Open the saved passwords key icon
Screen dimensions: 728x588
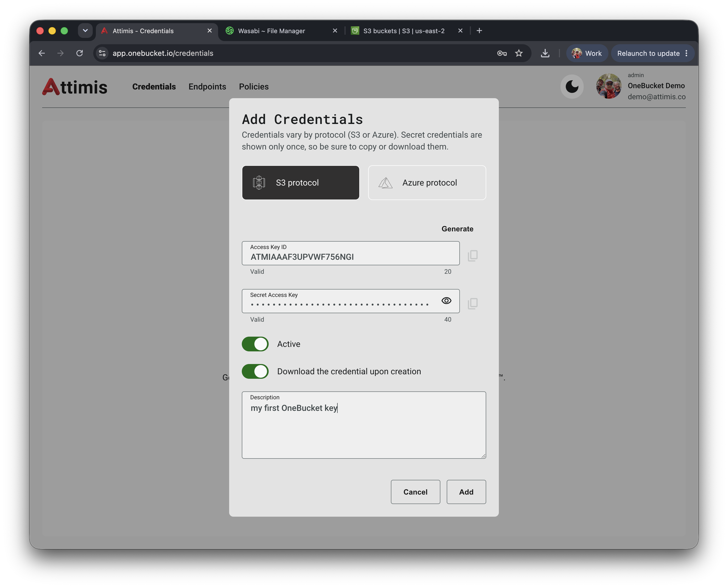tap(502, 53)
